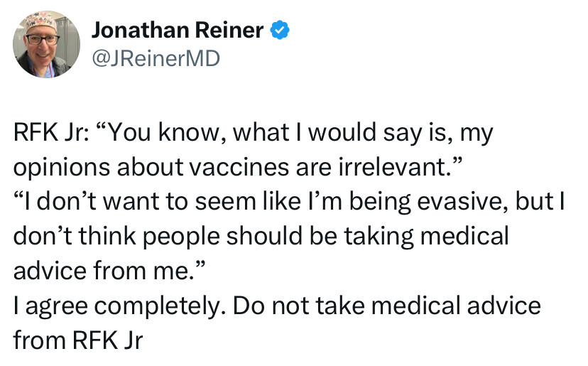Click "Do not take medical advice" text
The height and width of the screenshot is (366, 588).
387,305
